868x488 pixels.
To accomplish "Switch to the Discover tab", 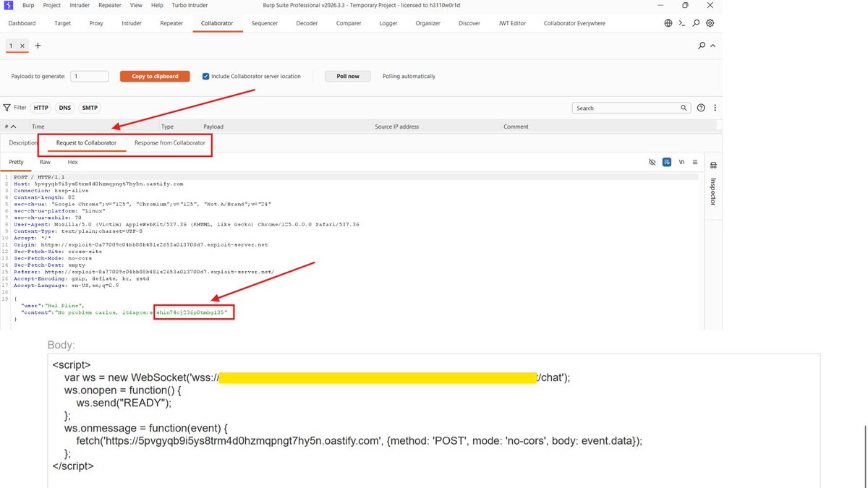I will click(469, 23).
